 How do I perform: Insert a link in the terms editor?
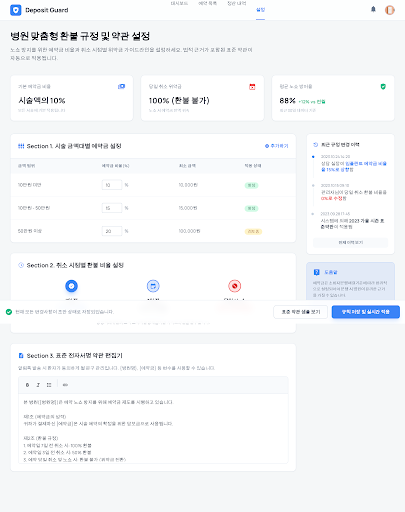[x=65, y=385]
